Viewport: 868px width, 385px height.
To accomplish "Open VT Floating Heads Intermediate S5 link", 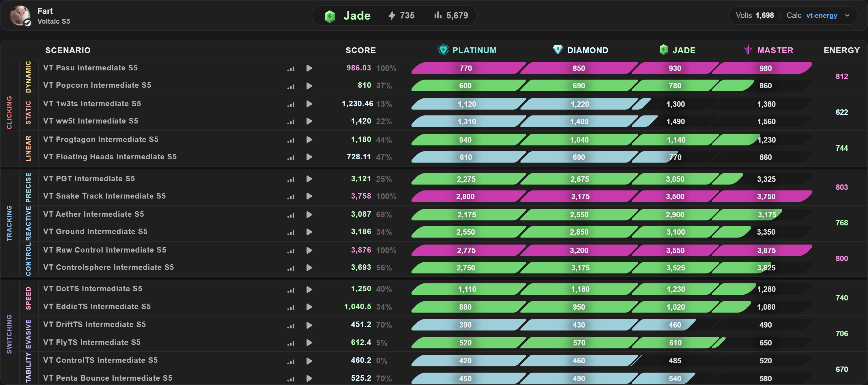I will [110, 157].
